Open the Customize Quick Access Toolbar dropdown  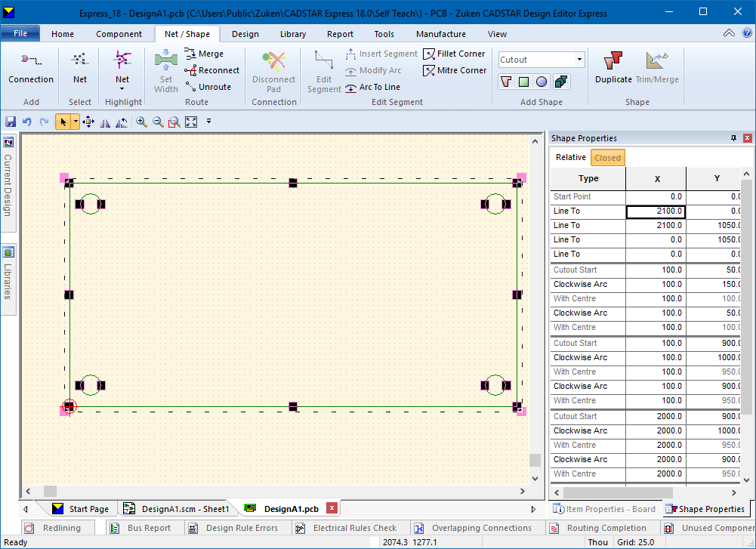(x=208, y=122)
